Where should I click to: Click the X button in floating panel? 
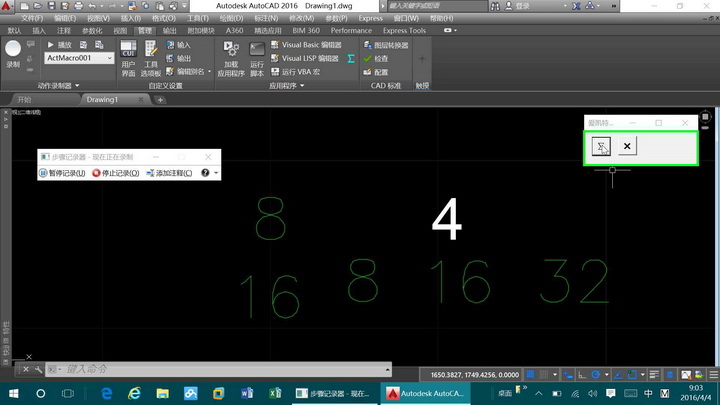coord(627,147)
